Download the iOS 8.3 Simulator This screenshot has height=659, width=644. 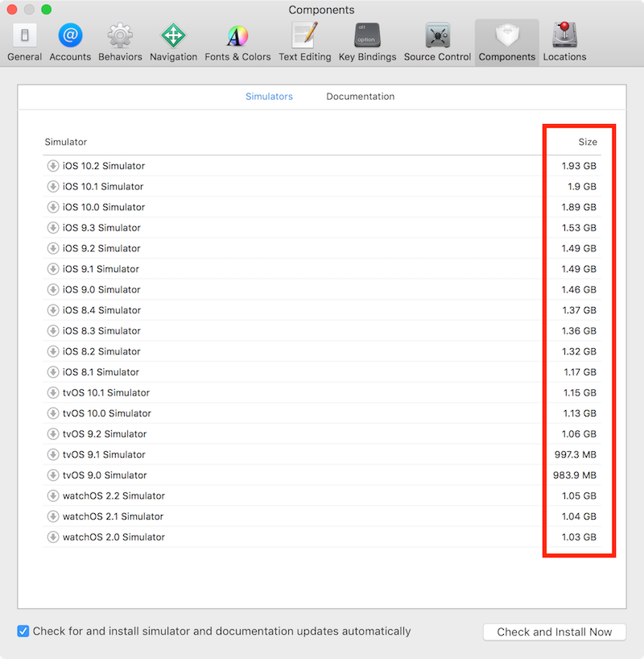[x=53, y=330]
